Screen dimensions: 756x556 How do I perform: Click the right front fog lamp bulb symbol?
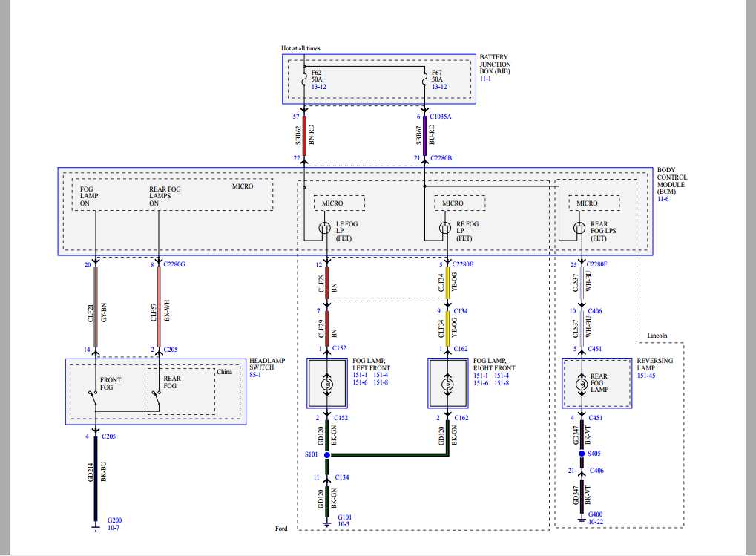(448, 385)
